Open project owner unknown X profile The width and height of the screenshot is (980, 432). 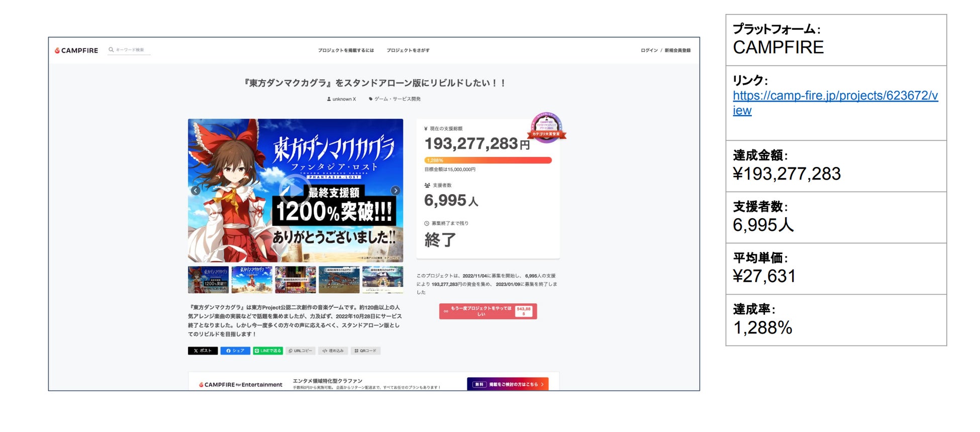point(341,99)
